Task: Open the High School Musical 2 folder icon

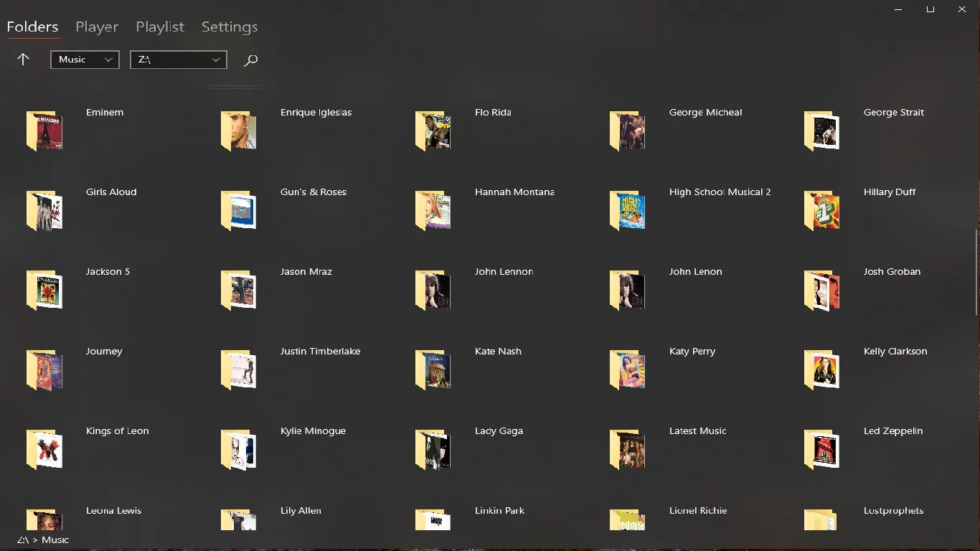Action: pos(628,210)
